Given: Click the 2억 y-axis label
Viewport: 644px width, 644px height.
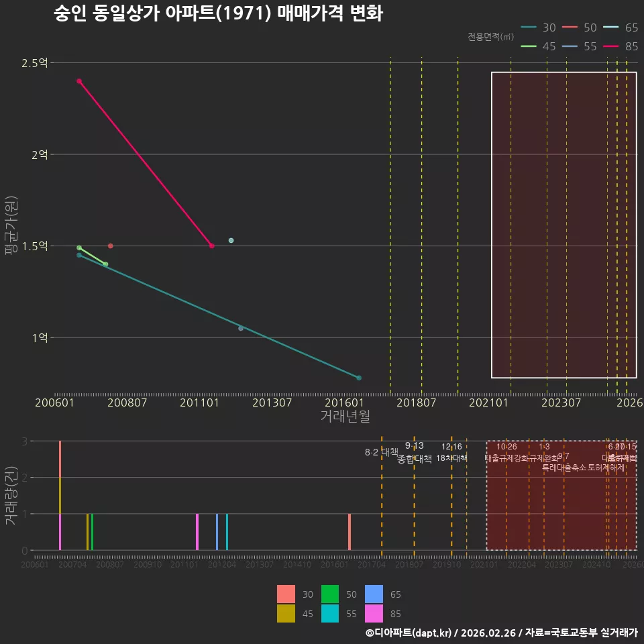Looking at the screenshot, I should point(40,154).
